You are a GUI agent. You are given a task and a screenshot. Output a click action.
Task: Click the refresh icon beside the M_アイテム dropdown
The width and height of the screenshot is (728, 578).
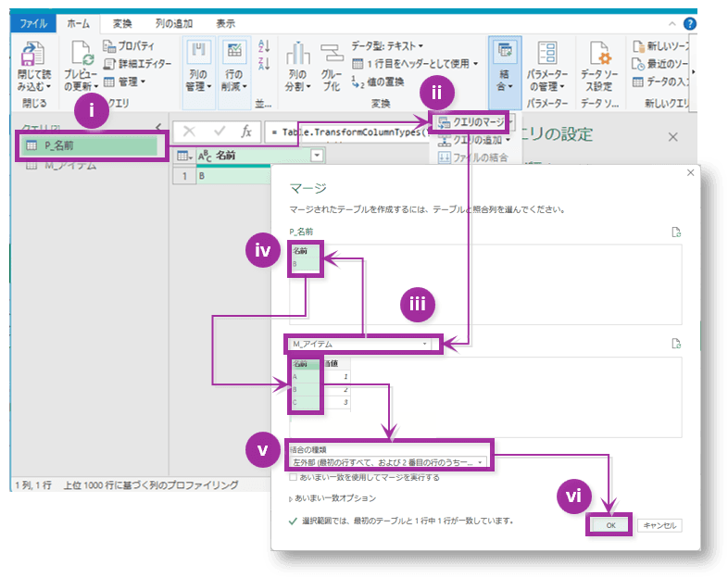click(x=676, y=344)
